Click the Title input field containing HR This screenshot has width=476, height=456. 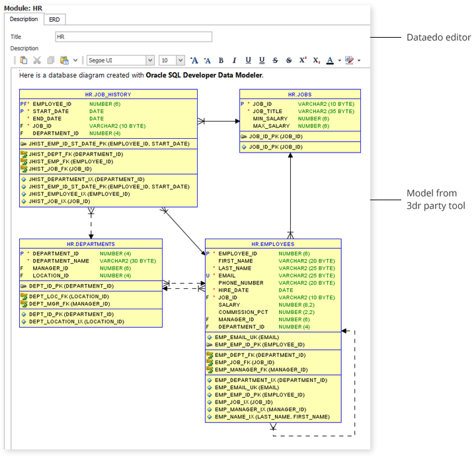(x=133, y=37)
